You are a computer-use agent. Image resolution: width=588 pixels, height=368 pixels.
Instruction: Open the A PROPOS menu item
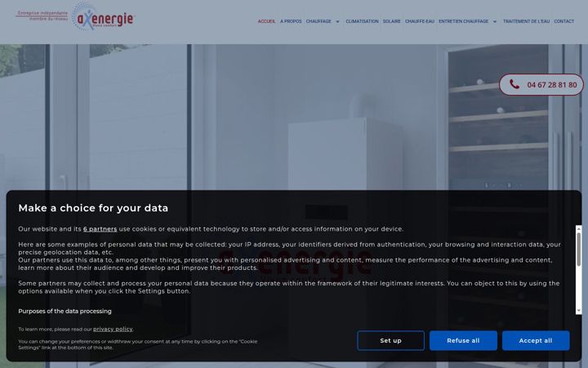(291, 21)
